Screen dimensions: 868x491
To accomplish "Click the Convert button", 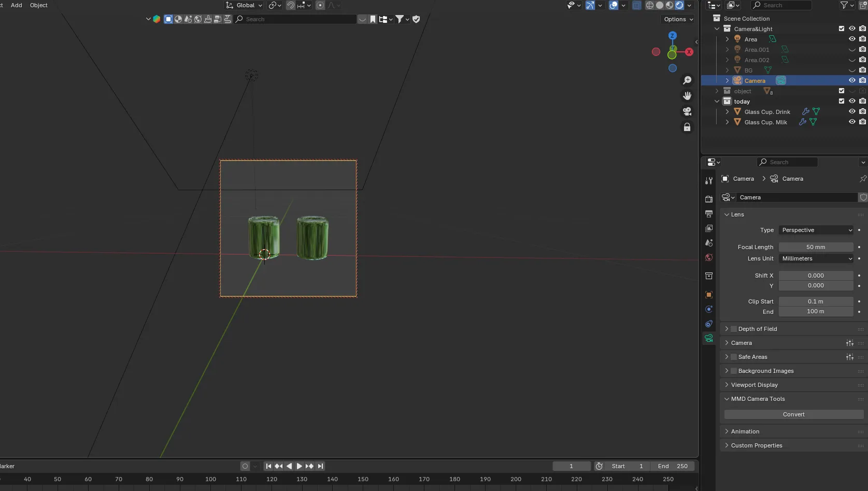I will (793, 414).
